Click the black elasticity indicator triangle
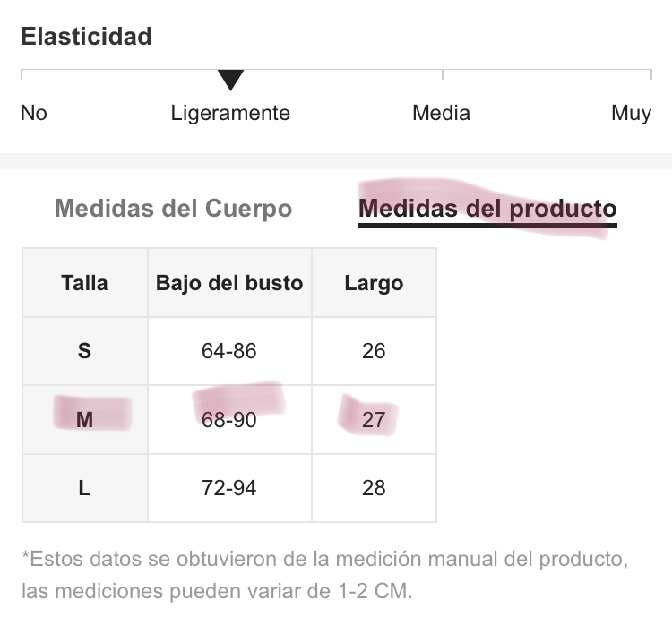 click(x=230, y=80)
